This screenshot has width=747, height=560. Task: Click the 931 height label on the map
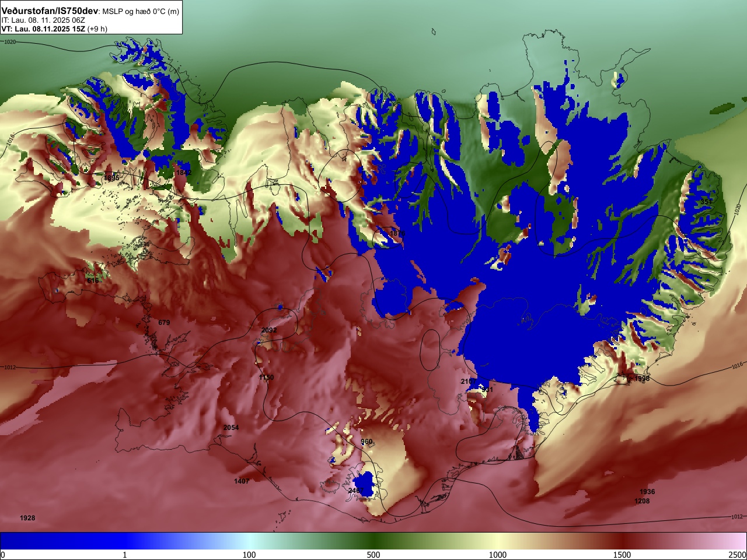pyautogui.click(x=487, y=390)
